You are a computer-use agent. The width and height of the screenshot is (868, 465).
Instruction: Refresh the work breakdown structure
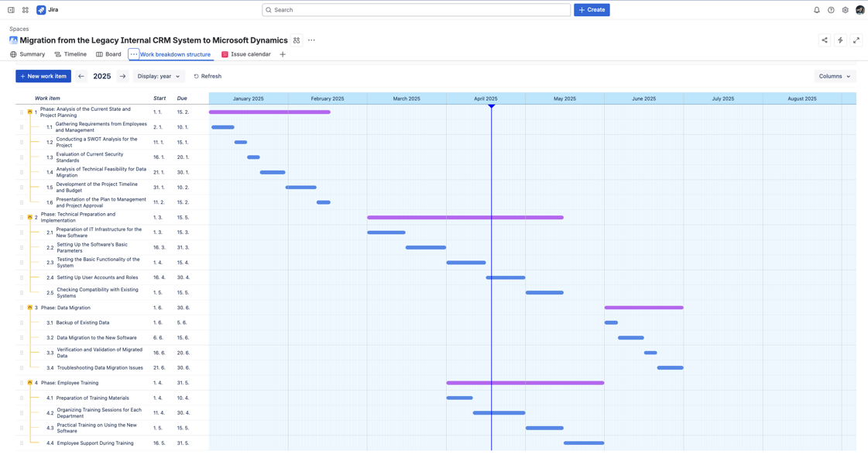tap(208, 76)
